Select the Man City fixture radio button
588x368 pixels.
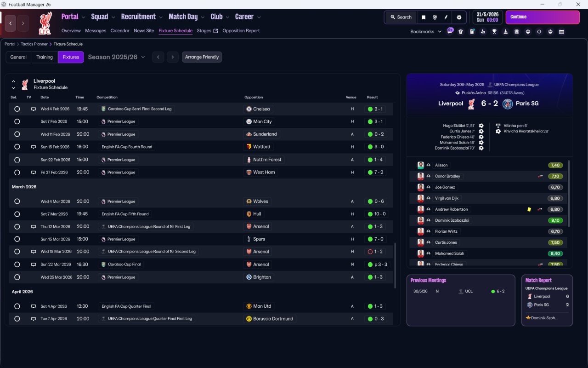tap(17, 122)
